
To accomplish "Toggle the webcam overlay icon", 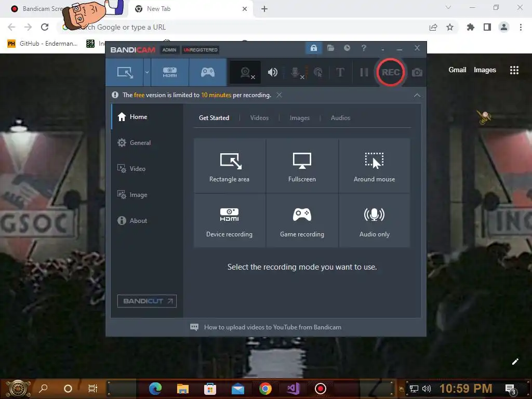I will point(246,72).
